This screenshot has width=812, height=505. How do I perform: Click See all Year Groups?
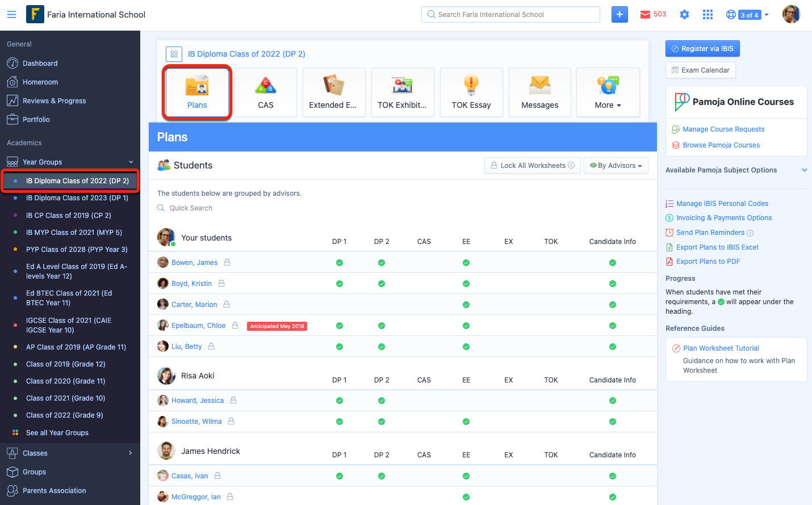(57, 433)
